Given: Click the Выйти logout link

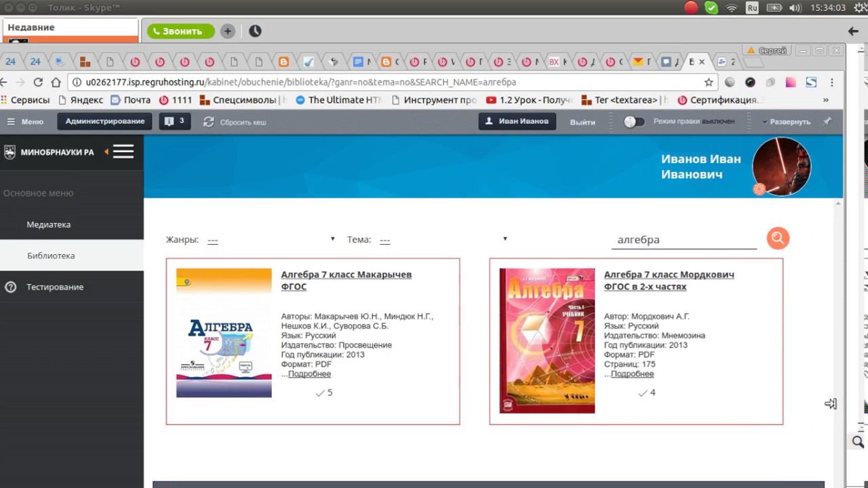Looking at the screenshot, I should tap(583, 122).
